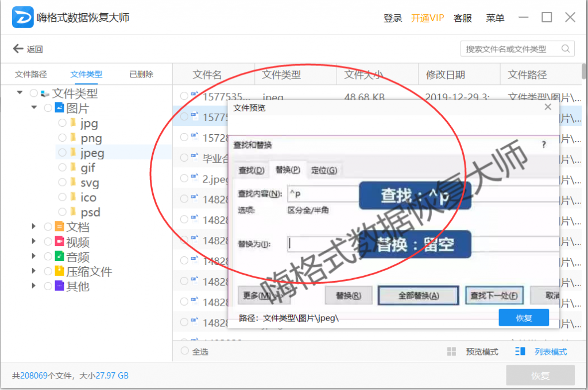This screenshot has height=390, width=588.
Task: Click 登录 to sign in
Action: [393, 18]
